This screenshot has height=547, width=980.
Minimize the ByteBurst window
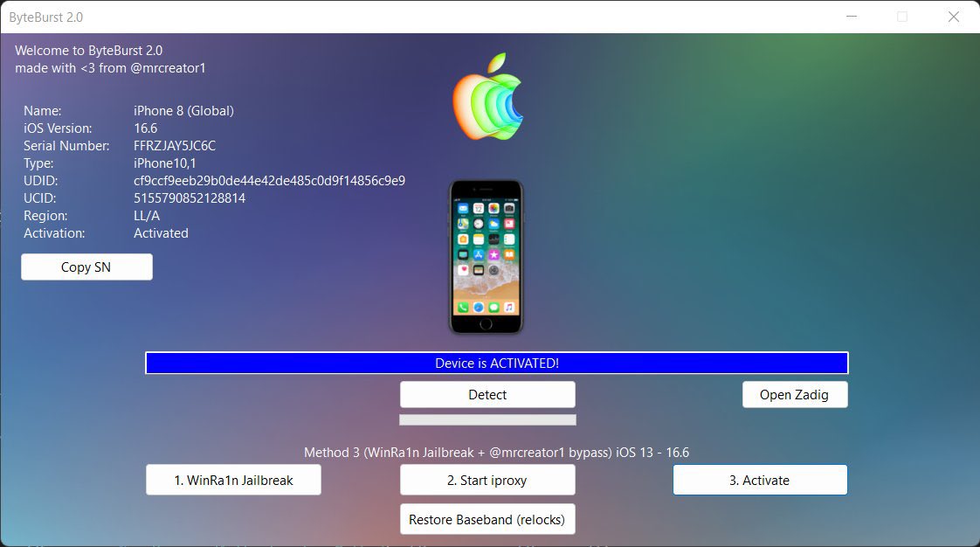point(852,17)
